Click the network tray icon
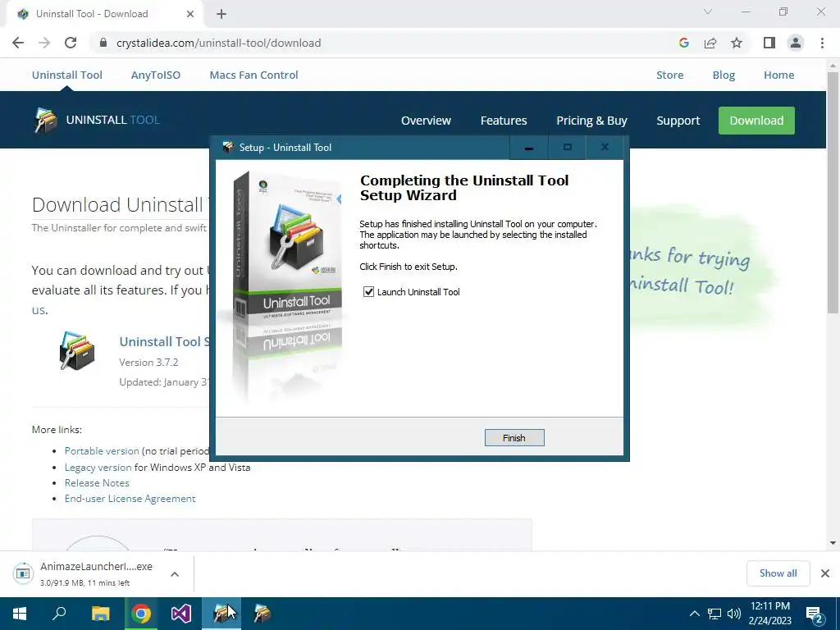840x630 pixels. [714, 614]
